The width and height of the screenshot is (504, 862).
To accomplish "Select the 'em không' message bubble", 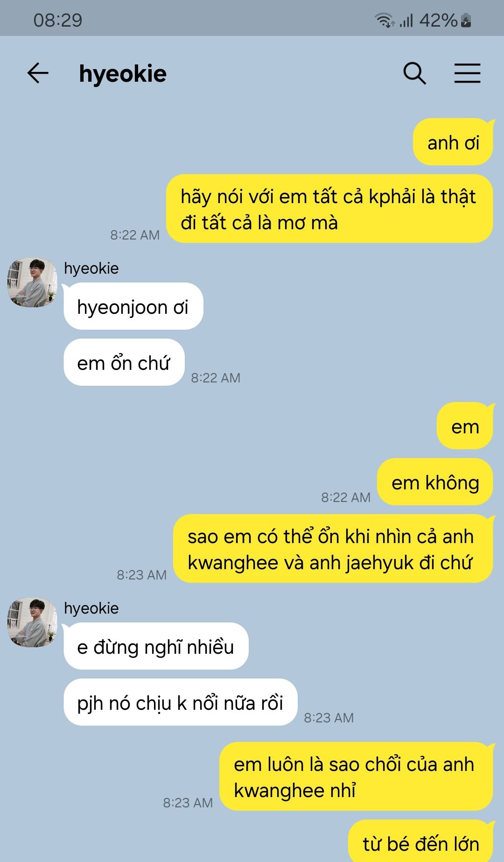I will point(435,482).
